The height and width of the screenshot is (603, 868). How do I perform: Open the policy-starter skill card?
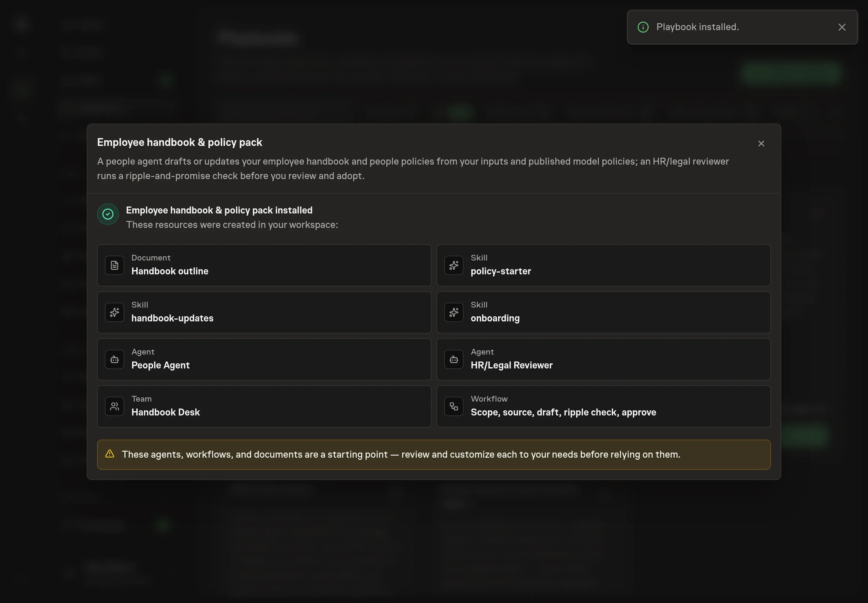(603, 265)
